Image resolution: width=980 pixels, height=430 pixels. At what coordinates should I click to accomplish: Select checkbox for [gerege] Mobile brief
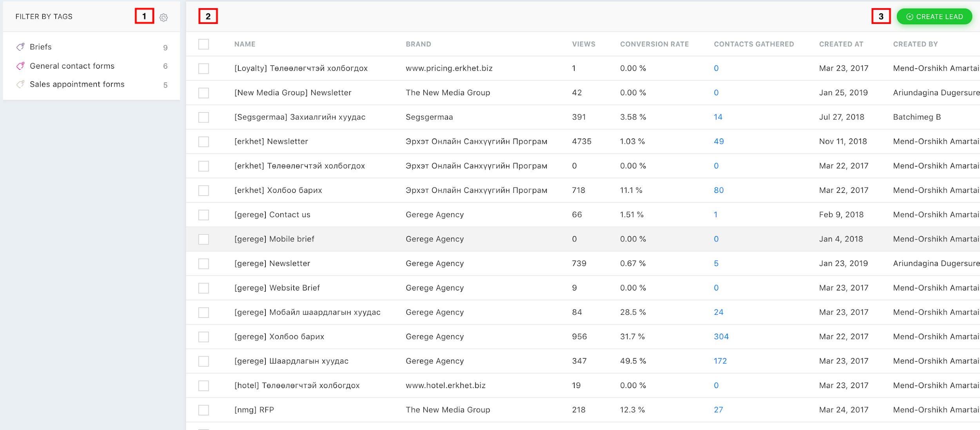(203, 239)
